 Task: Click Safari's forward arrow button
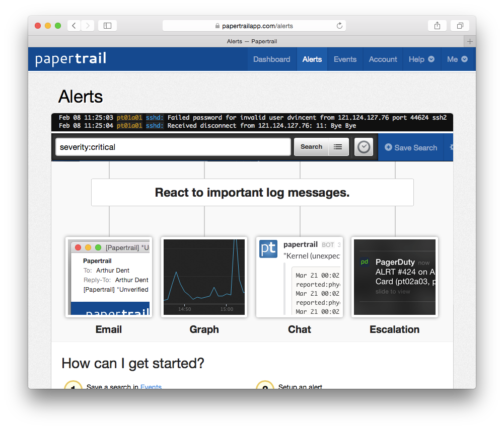tap(88, 26)
